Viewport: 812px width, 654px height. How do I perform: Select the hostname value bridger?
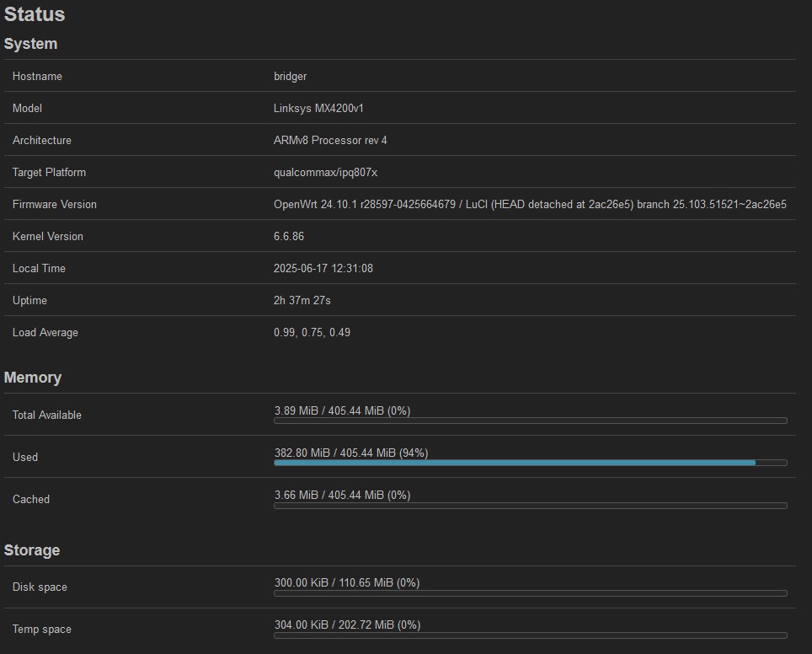click(x=290, y=76)
